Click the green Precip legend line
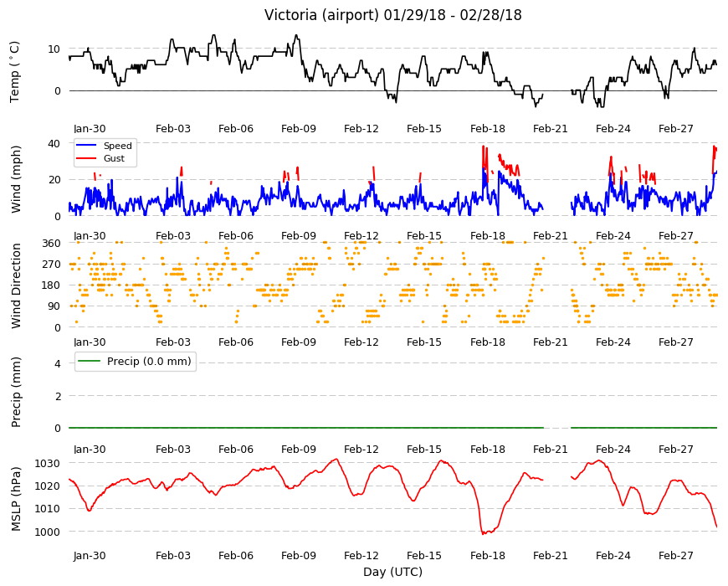 (90, 362)
